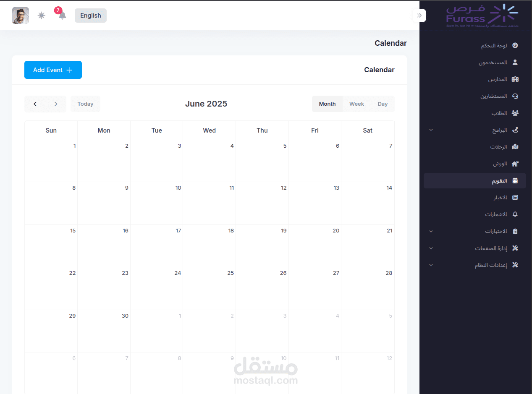Collapse sidebar with double-chevron button

tap(419, 16)
